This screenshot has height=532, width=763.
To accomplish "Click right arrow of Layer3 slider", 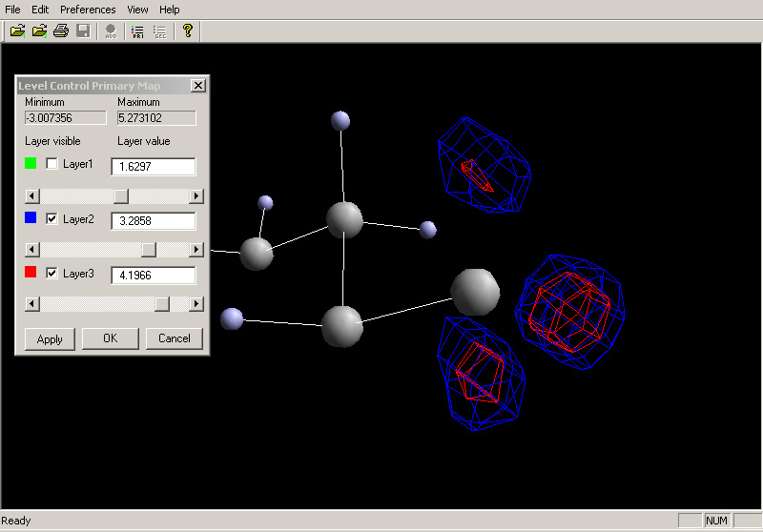I will tap(196, 304).
